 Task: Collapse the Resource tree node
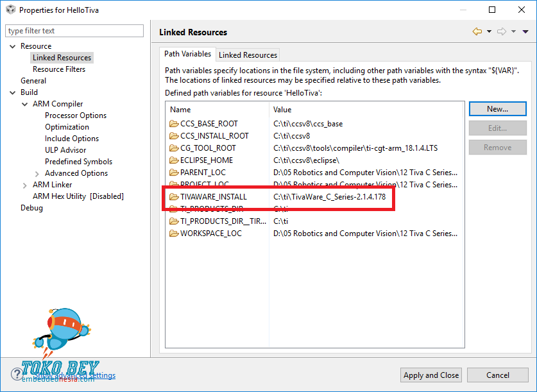[13, 46]
